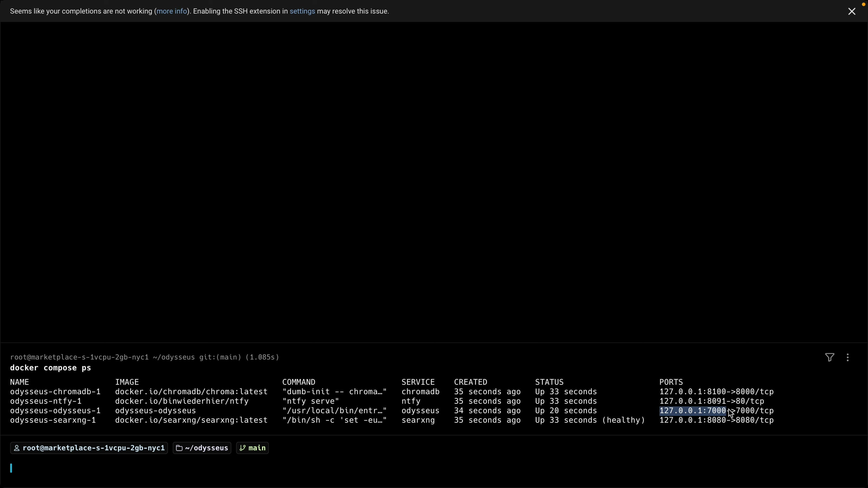Click the folder icon beside ~/odysseus
This screenshot has width=868, height=488.
[179, 448]
